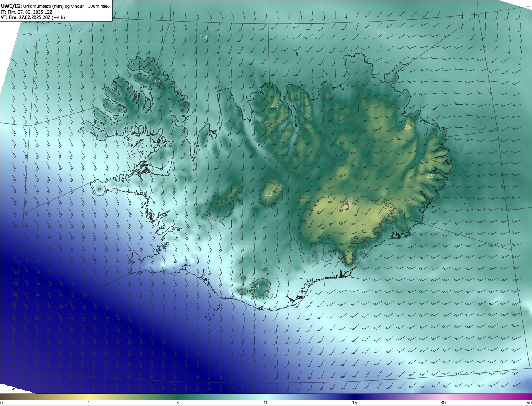
Task: Click the pink part of the colour scale near 30
Action: [x=443, y=396]
